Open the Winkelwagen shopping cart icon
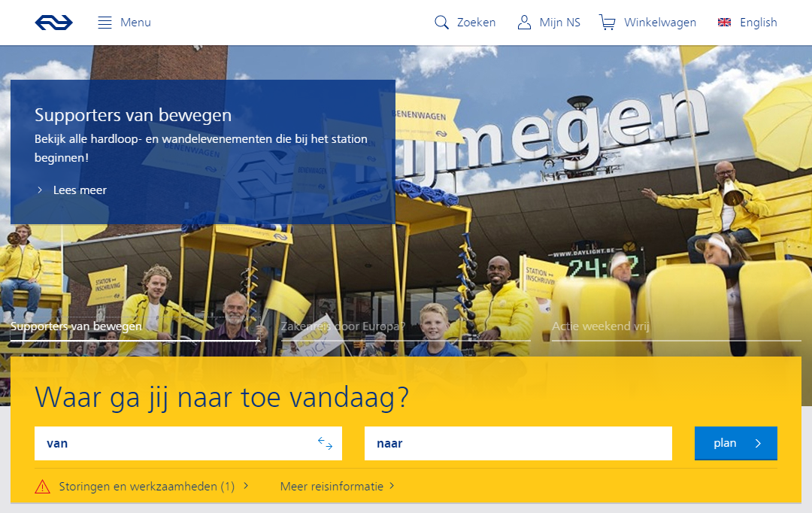This screenshot has width=812, height=513. point(607,23)
